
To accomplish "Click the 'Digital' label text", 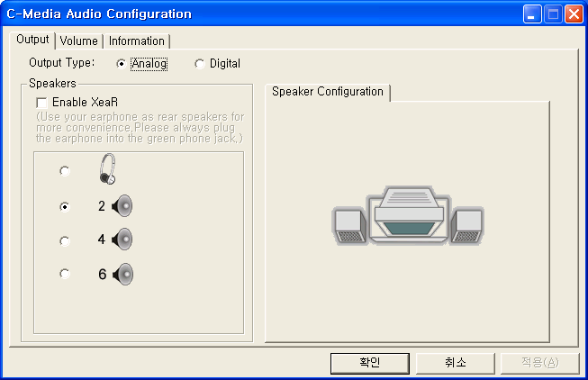I will 225,64.
